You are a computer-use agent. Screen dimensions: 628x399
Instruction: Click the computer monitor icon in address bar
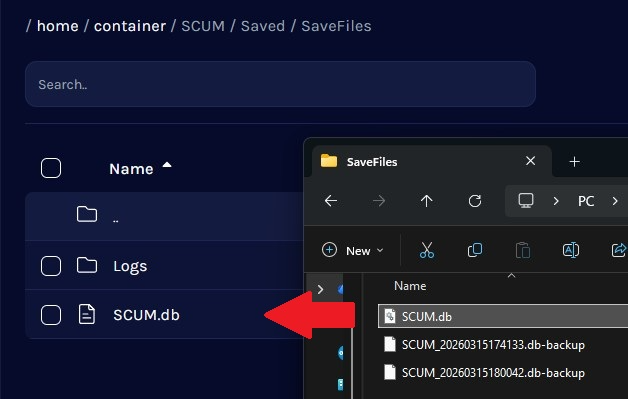tap(526, 200)
